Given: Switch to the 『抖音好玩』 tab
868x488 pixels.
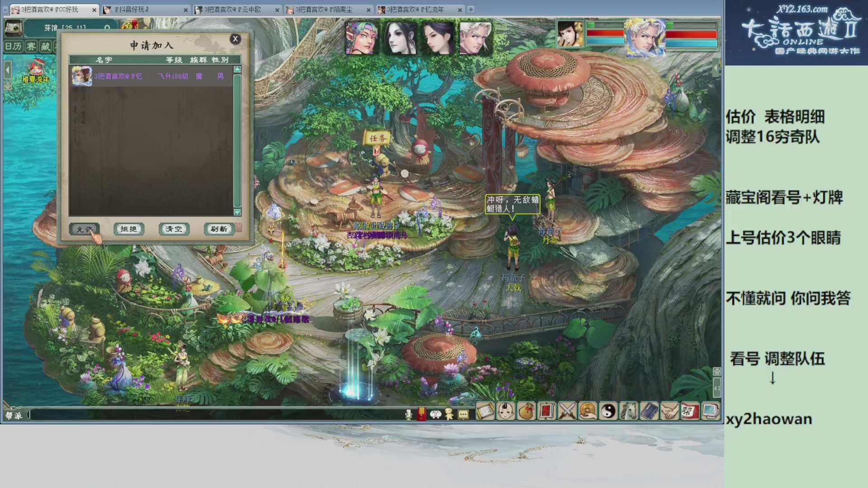Looking at the screenshot, I should pyautogui.click(x=146, y=9).
